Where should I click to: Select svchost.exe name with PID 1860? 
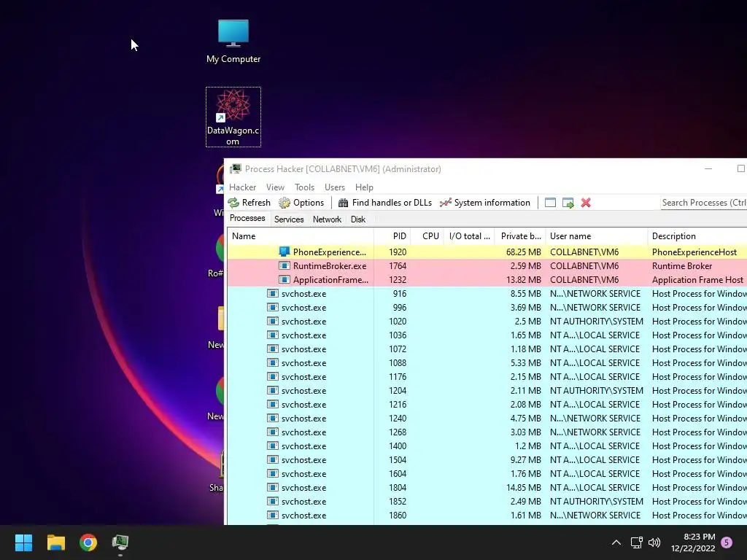(304, 516)
